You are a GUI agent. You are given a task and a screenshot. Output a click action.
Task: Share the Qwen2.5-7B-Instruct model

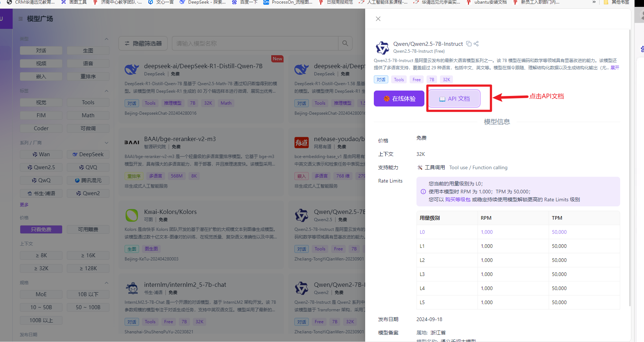476,43
